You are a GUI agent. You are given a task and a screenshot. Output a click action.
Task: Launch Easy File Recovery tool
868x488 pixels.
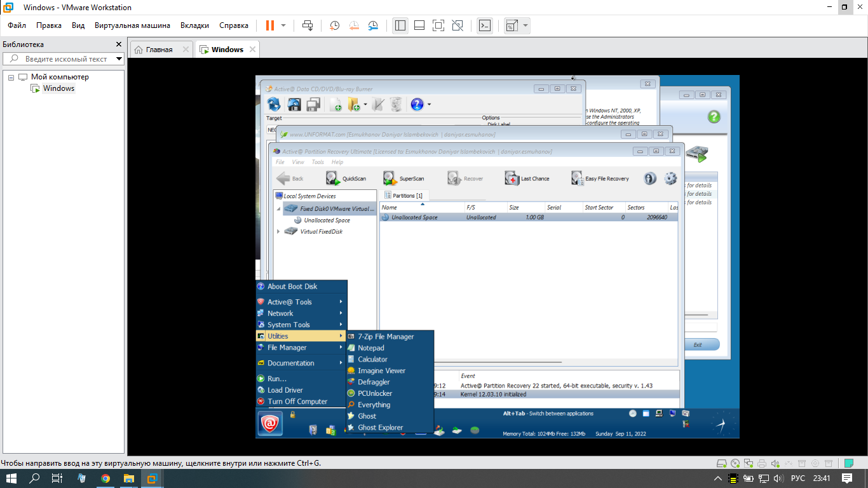click(x=600, y=179)
